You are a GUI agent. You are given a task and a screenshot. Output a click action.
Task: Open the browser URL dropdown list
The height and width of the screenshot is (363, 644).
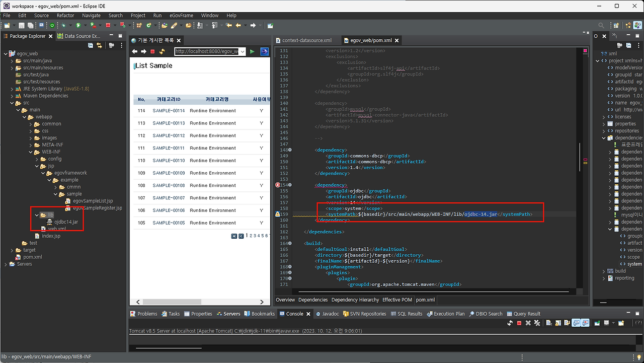(x=242, y=51)
